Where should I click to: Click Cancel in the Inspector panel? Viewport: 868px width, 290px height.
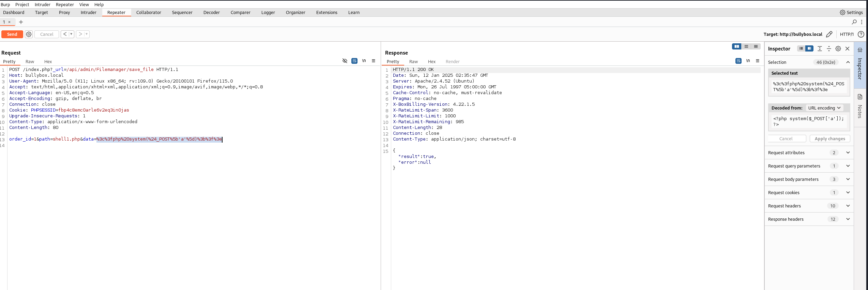coord(787,139)
